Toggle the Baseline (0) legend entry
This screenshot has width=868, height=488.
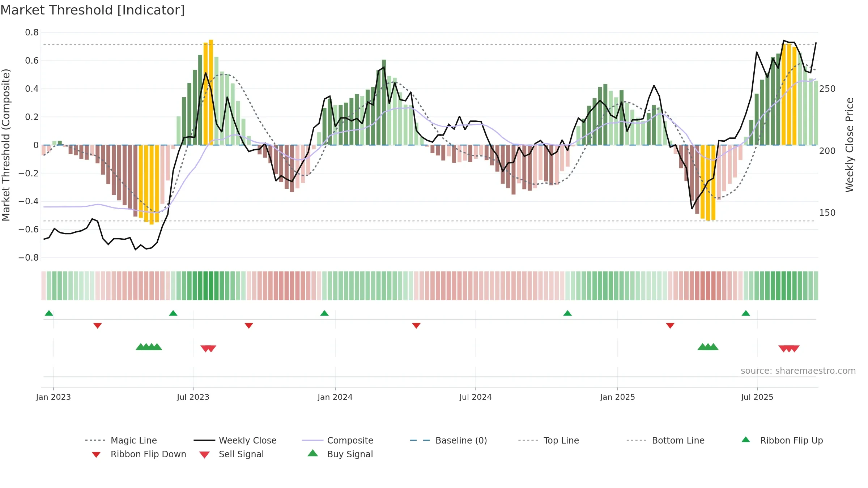[448, 440]
